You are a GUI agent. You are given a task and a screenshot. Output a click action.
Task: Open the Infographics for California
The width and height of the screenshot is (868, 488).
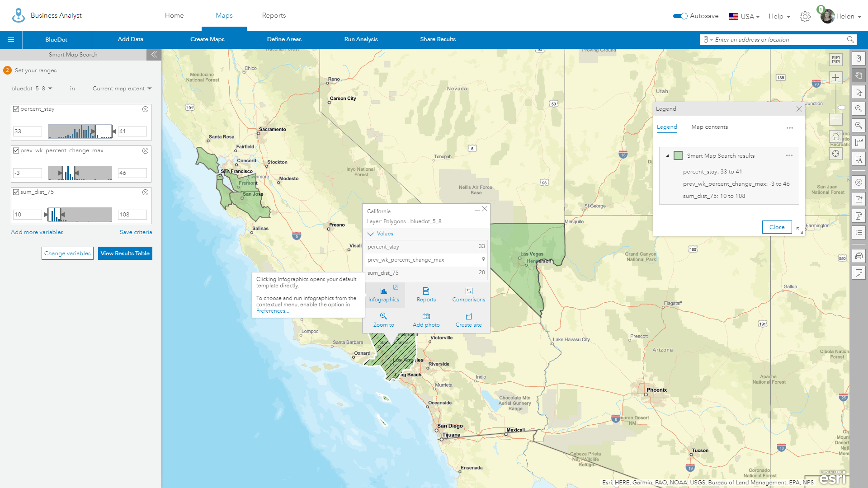pos(384,295)
